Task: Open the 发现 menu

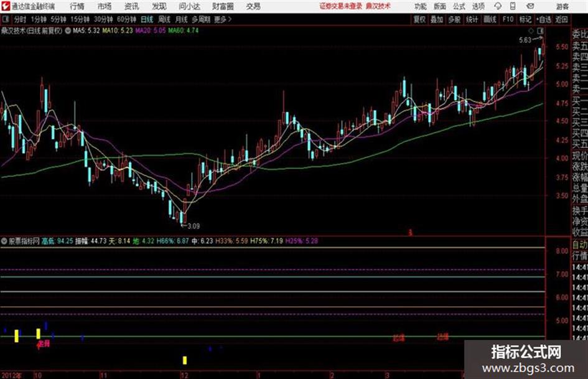Action: [159, 6]
